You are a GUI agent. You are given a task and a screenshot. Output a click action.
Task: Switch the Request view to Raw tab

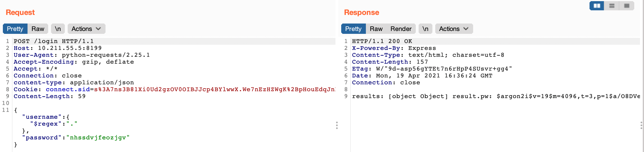tap(38, 29)
